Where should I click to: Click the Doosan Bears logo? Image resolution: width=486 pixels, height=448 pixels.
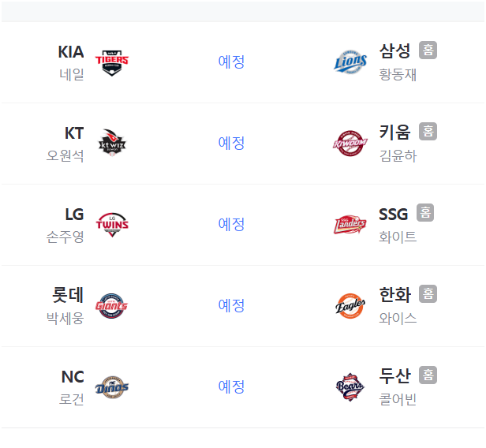350,387
